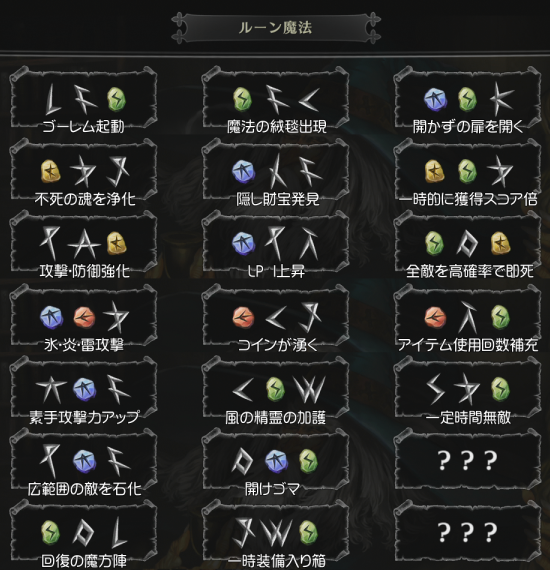Screen dimensions: 550x570
Task: Select the red rune stone in コインが湧く
Action: tap(244, 317)
